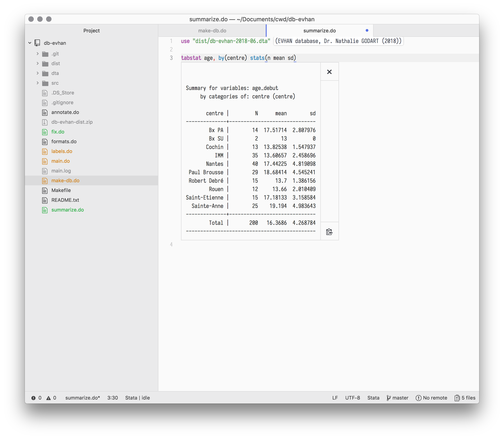Click the errors count icon in status bar
The image size is (504, 439).
click(33, 398)
